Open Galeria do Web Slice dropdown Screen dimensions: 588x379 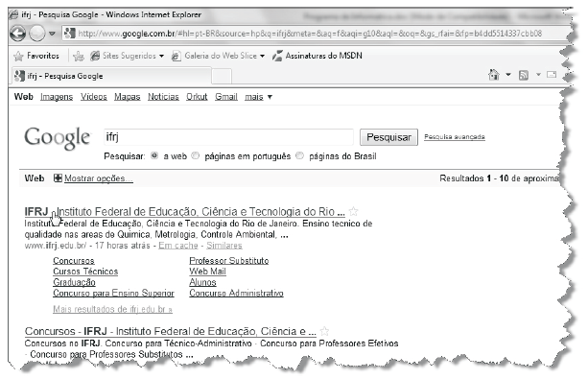point(218,56)
